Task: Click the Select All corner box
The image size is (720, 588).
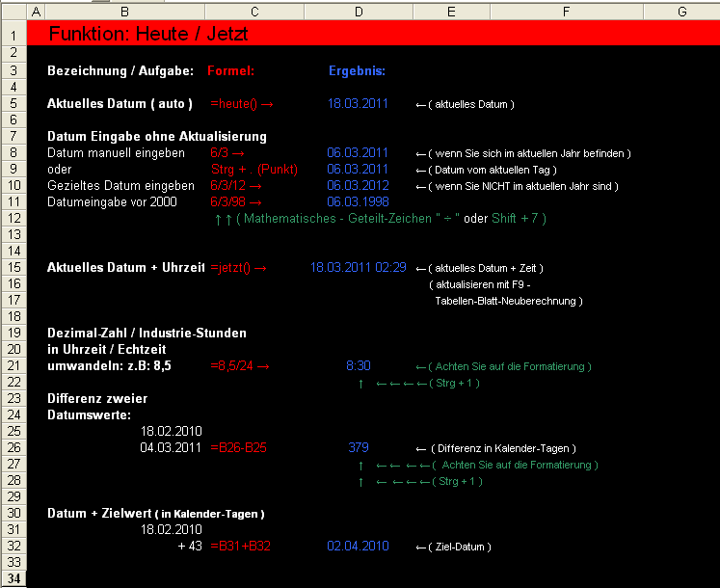Action: click(13, 12)
